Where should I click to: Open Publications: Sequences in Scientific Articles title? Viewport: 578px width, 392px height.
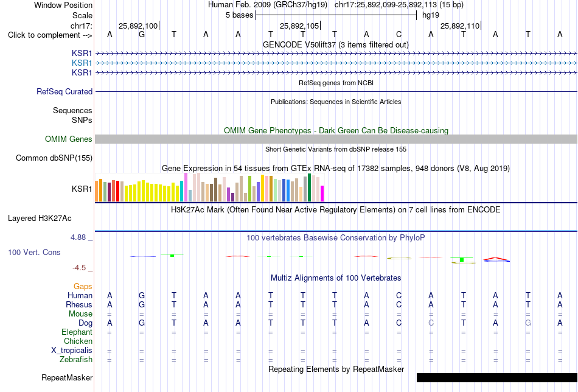point(336,102)
